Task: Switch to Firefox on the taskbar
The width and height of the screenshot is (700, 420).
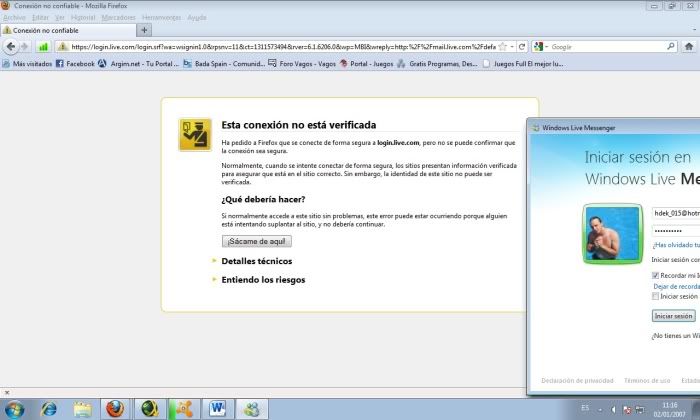Action: (115, 409)
